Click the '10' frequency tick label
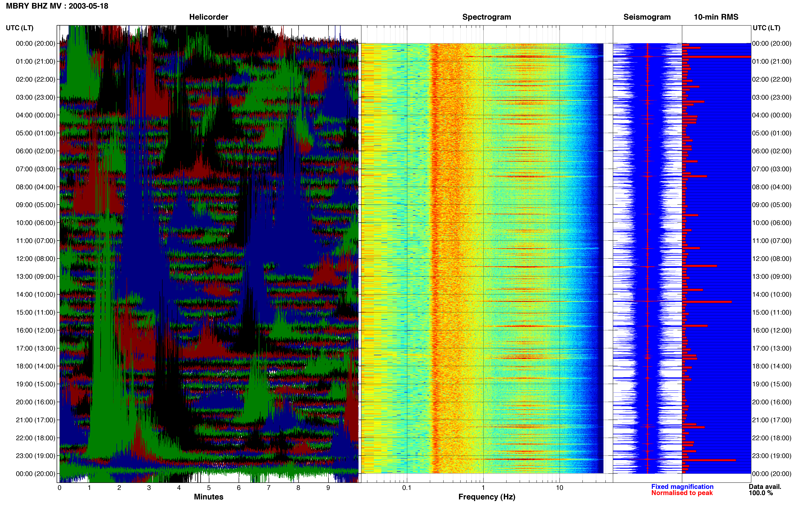 [559, 488]
